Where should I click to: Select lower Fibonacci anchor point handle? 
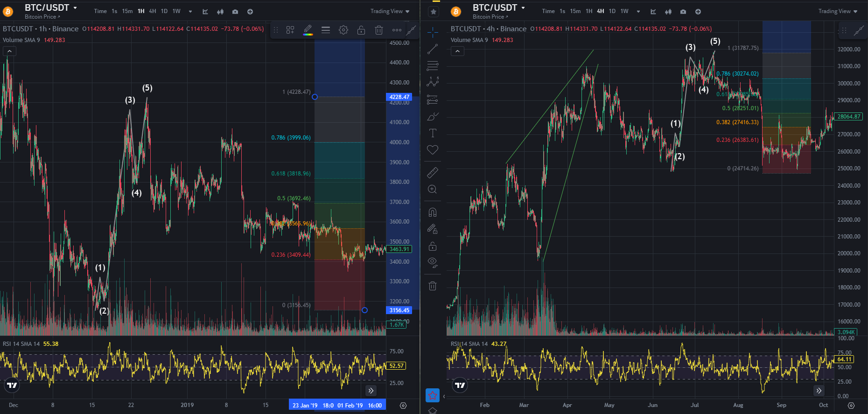[x=364, y=310]
